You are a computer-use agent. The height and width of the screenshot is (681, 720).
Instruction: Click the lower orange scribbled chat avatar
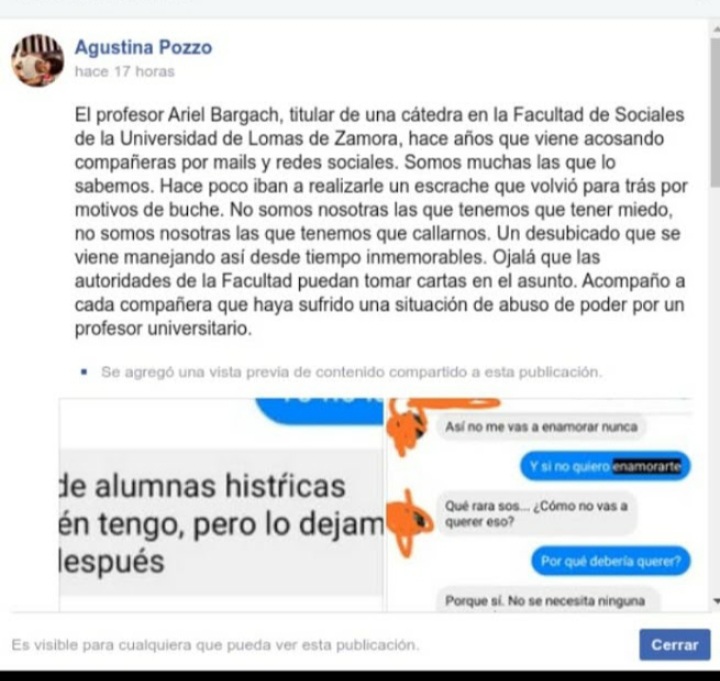(409, 521)
